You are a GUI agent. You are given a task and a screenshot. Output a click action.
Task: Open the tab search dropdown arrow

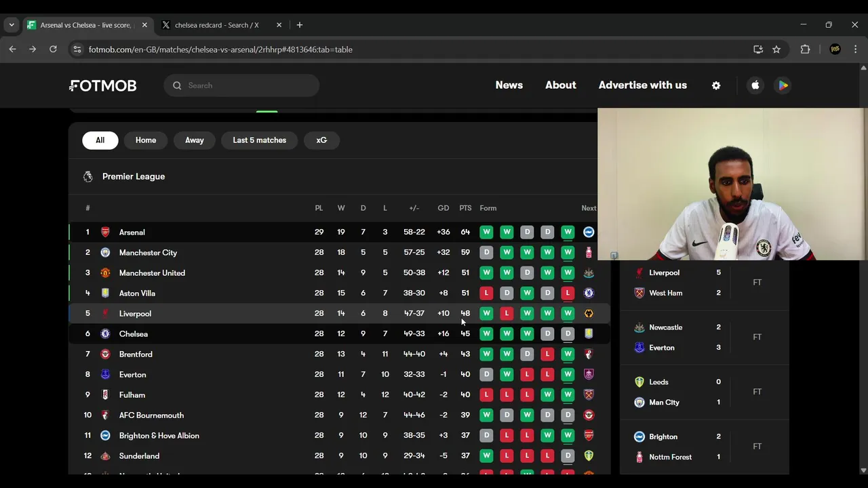click(x=12, y=25)
